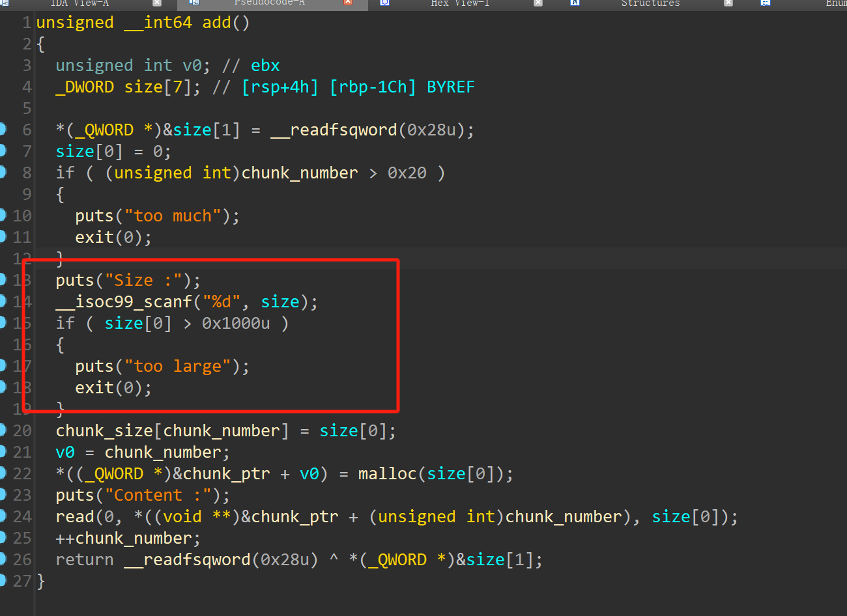This screenshot has height=616, width=847.
Task: Select variable v0 in the line 3 declaration
Action: (192, 66)
